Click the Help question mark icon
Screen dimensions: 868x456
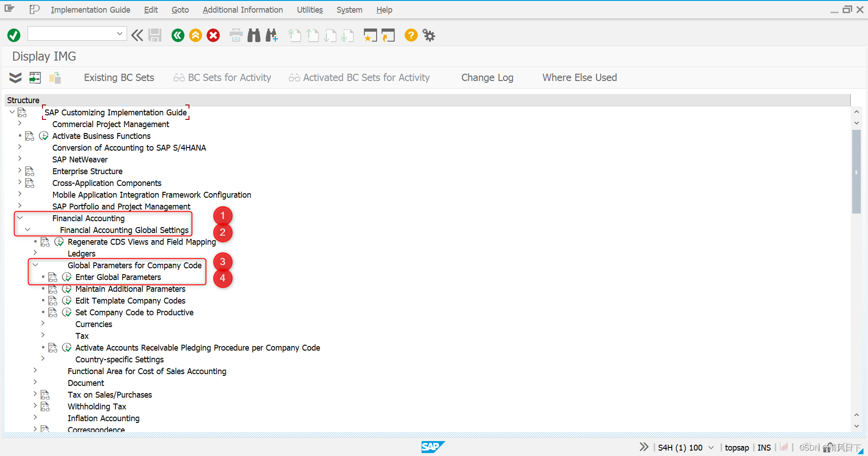410,35
